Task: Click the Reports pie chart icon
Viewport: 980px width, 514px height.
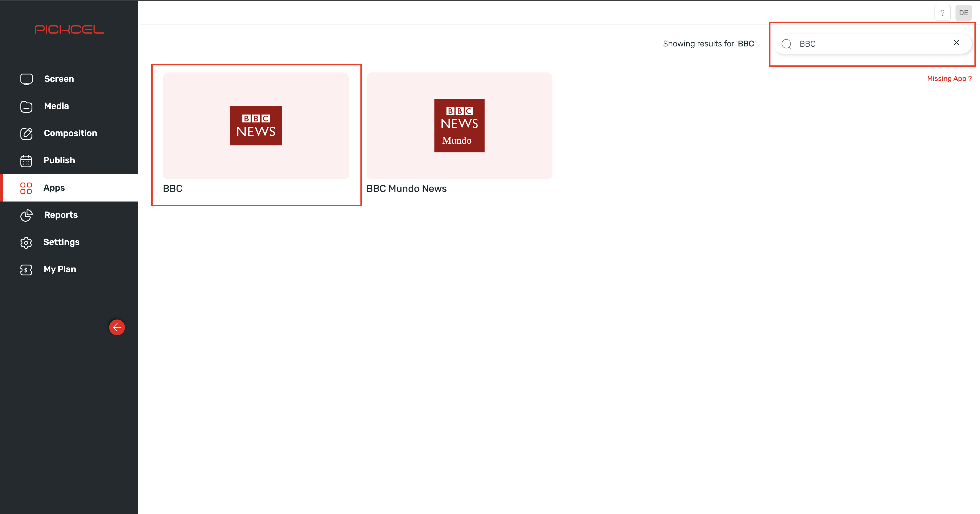Action: tap(26, 215)
